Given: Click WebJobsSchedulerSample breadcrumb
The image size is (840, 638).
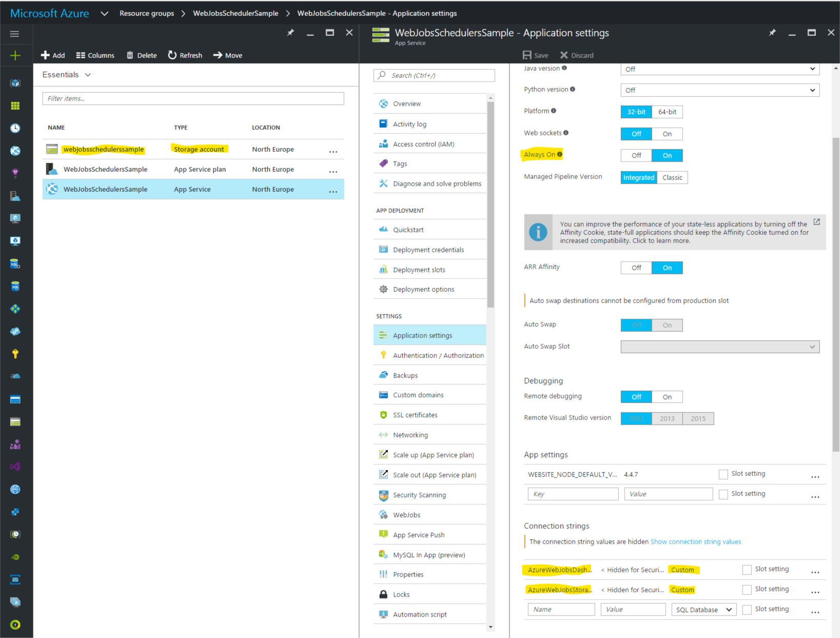Looking at the screenshot, I should [x=236, y=13].
